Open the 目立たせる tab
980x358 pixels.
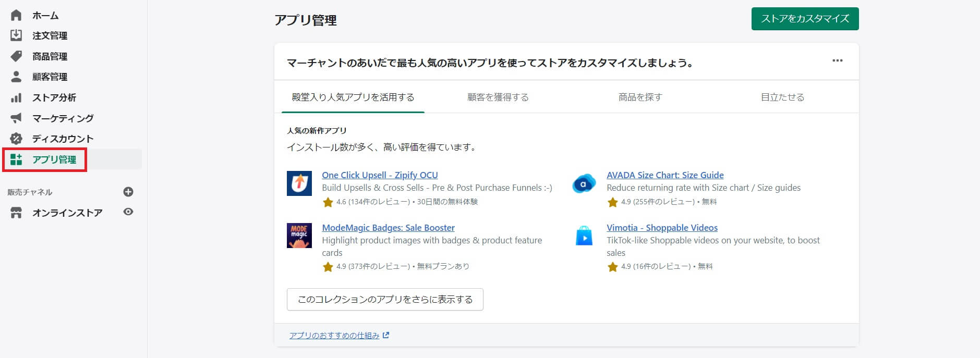(782, 97)
